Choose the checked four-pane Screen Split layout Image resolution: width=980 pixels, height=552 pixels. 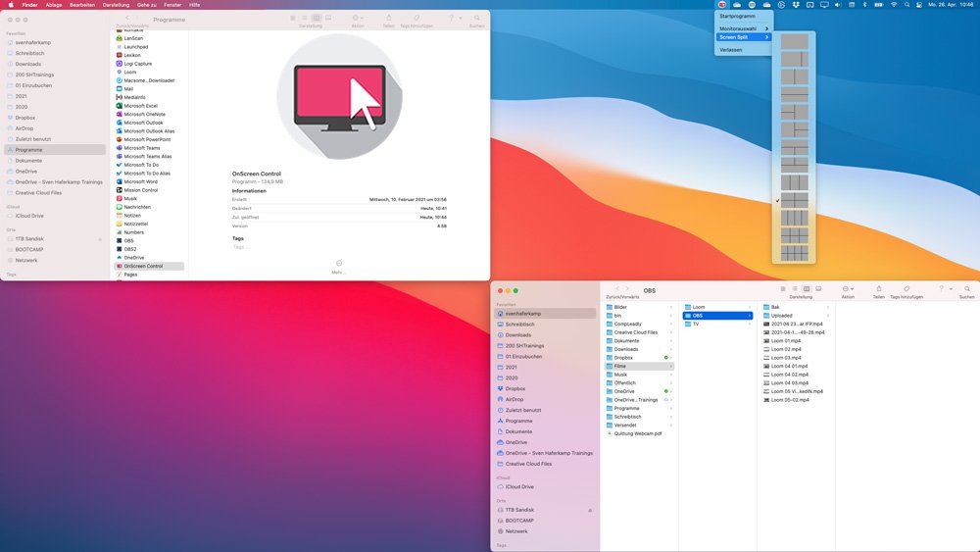click(795, 199)
